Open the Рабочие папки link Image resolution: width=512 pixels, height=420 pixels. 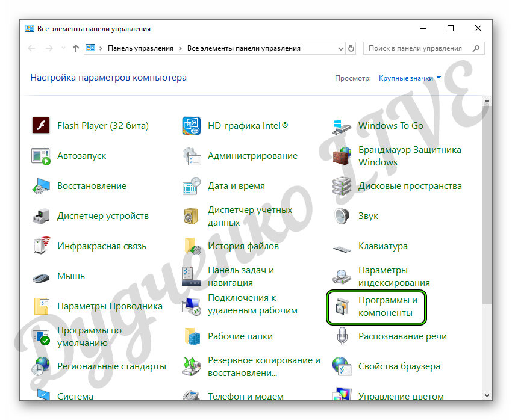(x=240, y=336)
